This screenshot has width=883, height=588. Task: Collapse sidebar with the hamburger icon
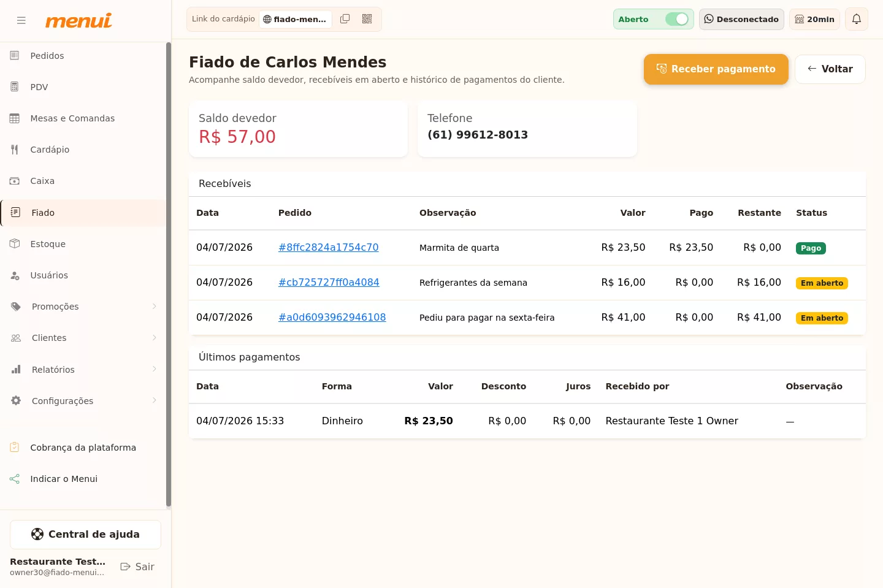(21, 20)
